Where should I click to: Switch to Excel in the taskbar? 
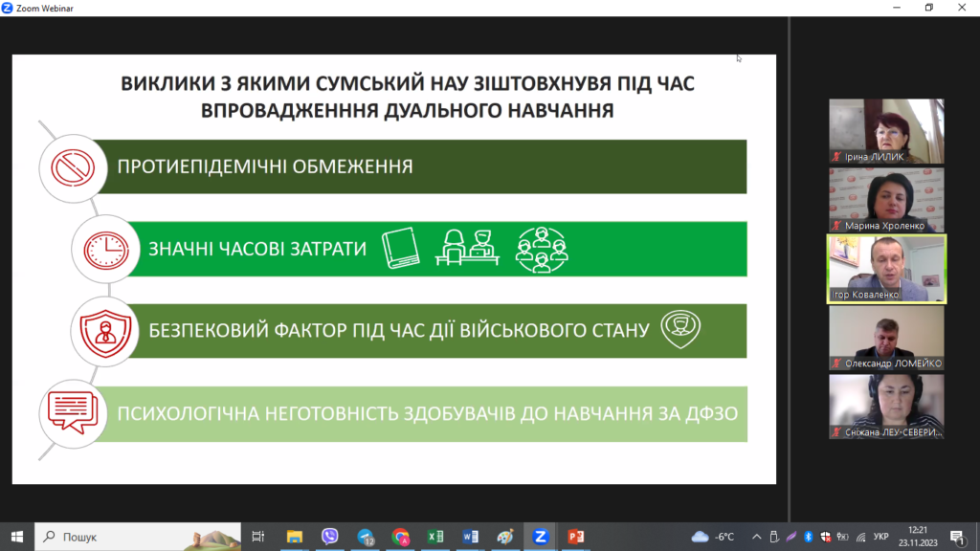435,537
